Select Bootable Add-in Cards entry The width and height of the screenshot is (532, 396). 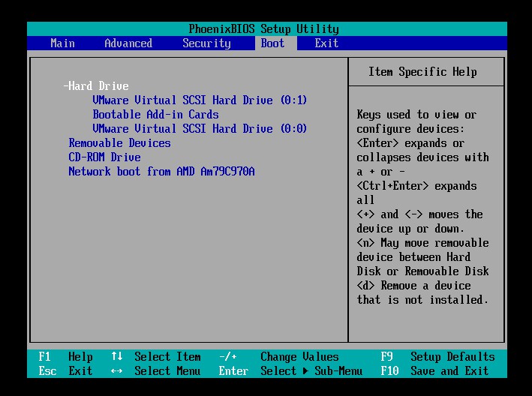coord(156,114)
